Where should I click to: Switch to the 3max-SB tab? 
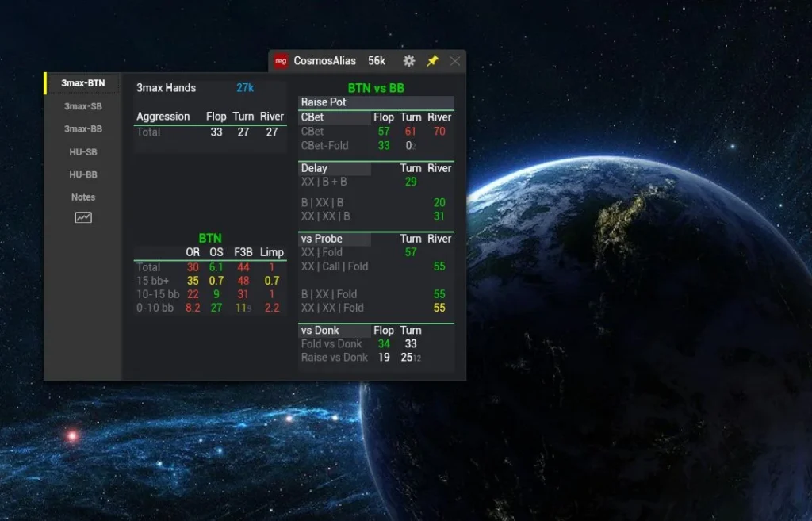coord(82,106)
